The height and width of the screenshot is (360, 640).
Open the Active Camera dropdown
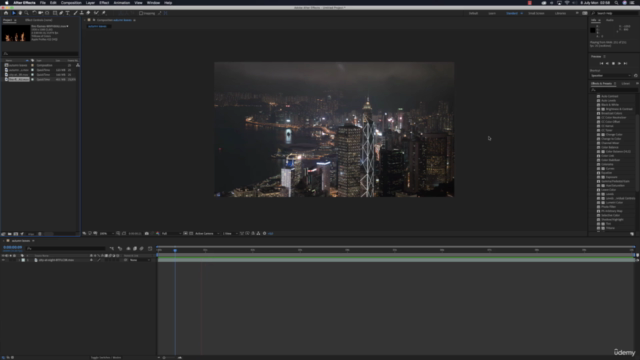click(207, 233)
